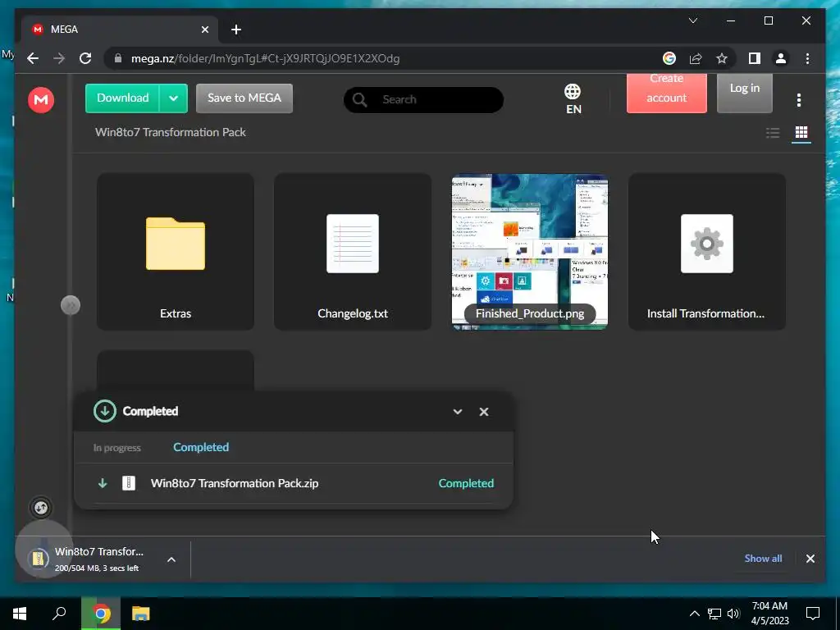Click the Log in button
Screen dimensions: 840x630
point(745,93)
